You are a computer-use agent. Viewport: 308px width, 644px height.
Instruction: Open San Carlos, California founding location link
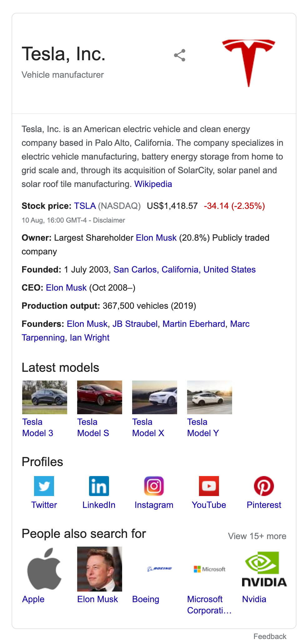tap(156, 270)
